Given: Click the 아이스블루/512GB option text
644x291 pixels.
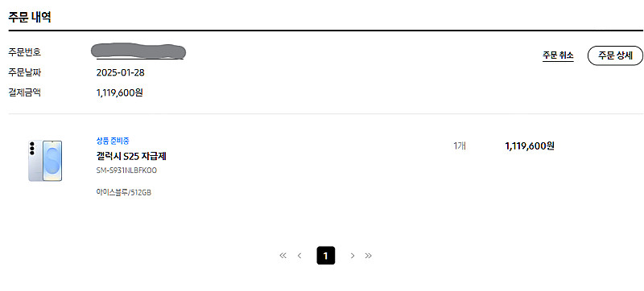Looking at the screenshot, I should 124,192.
